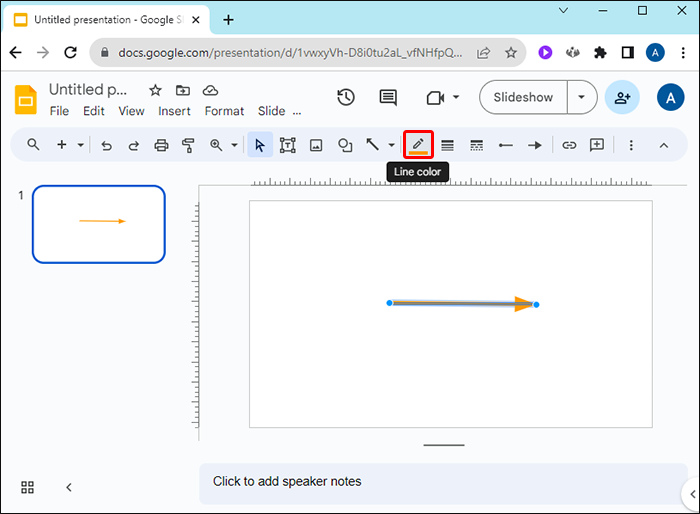Expand the Meet call dropdown

coord(456,97)
